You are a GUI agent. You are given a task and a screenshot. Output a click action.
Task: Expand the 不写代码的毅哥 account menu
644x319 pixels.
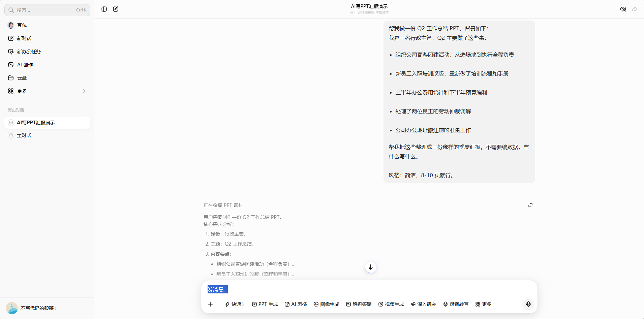pyautogui.click(x=38, y=308)
